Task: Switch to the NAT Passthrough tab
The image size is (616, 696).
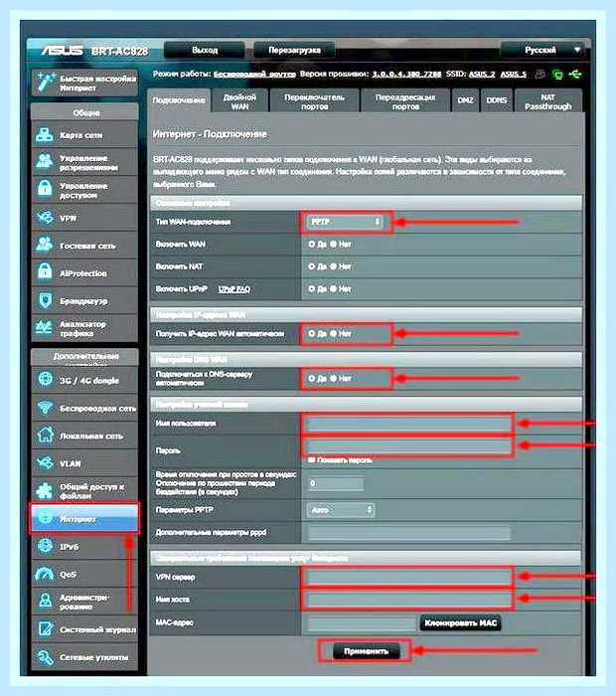Action: tap(548, 101)
